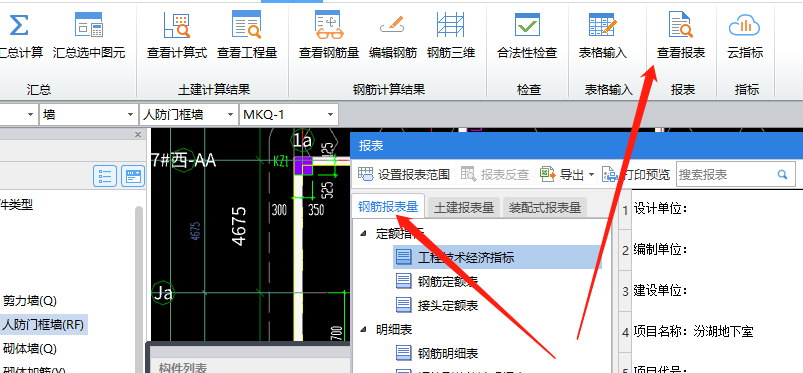Viewport: 803px width, 373px height.
Task: Collapse 明细表 tree group
Action: [x=364, y=329]
